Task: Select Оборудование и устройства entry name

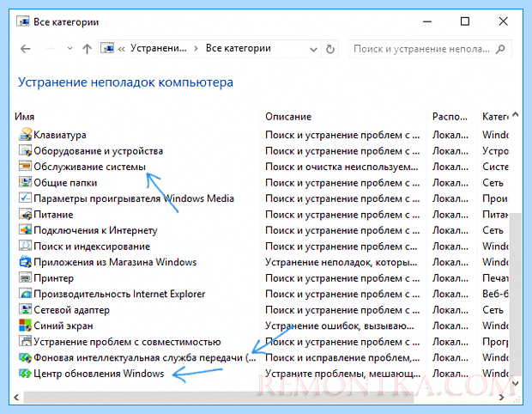Action: coord(99,151)
